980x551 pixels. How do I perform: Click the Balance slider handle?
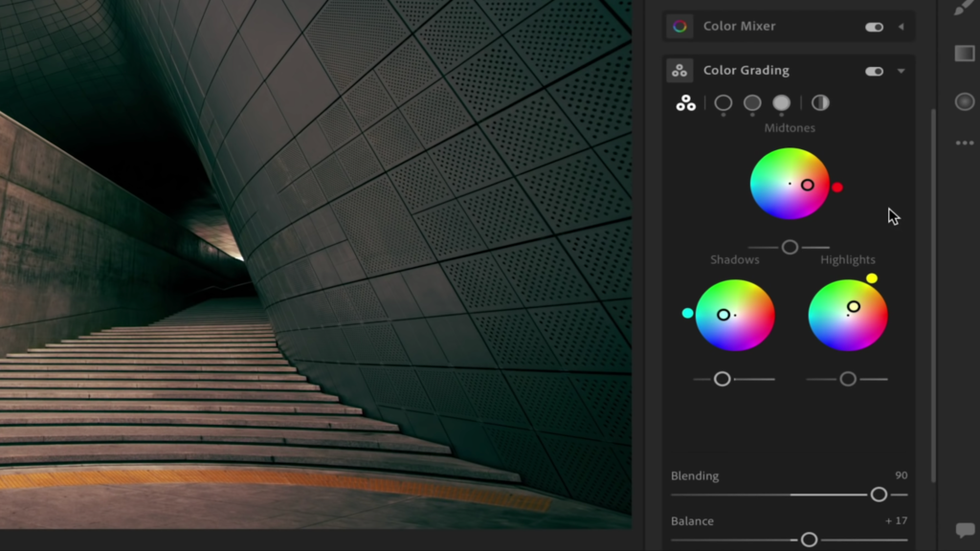point(809,540)
